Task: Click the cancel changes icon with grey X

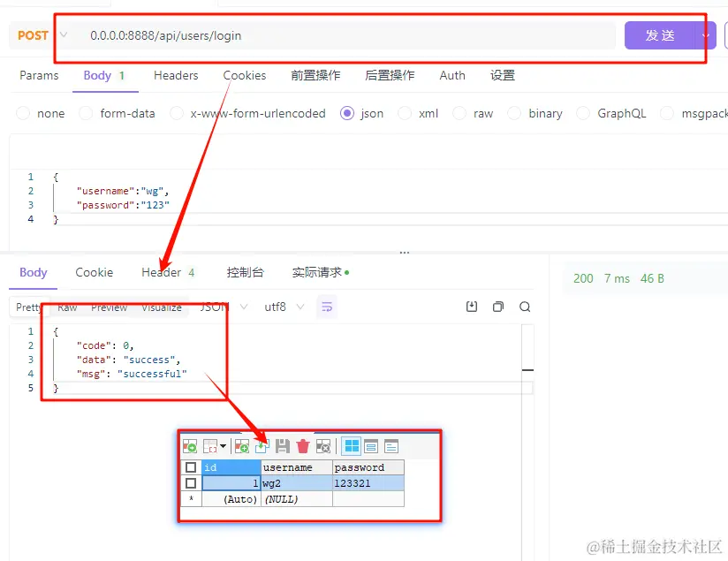Action: pyautogui.click(x=323, y=446)
